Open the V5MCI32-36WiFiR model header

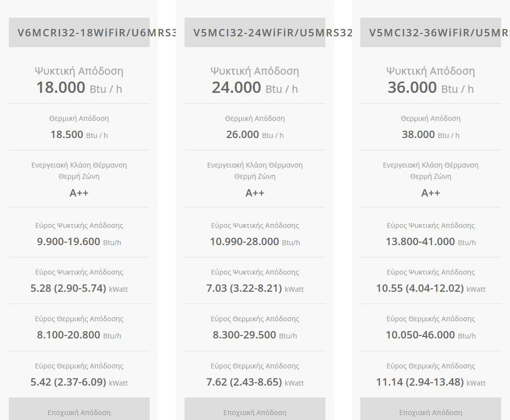430,33
